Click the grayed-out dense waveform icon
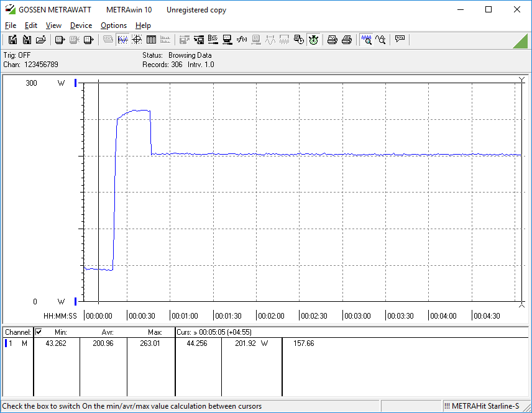This screenshot has height=413, width=532. click(x=284, y=40)
